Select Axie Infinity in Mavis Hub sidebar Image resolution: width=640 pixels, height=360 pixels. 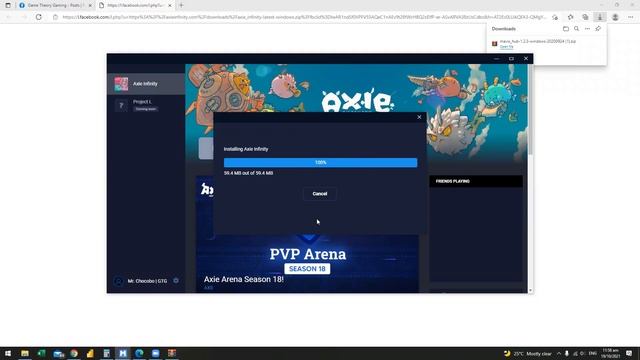point(146,84)
